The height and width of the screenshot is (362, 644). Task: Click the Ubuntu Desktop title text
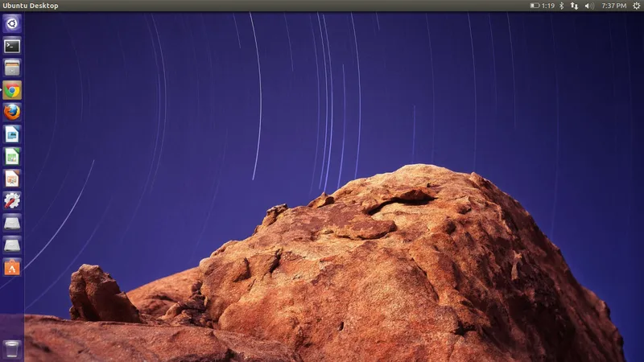tap(31, 6)
